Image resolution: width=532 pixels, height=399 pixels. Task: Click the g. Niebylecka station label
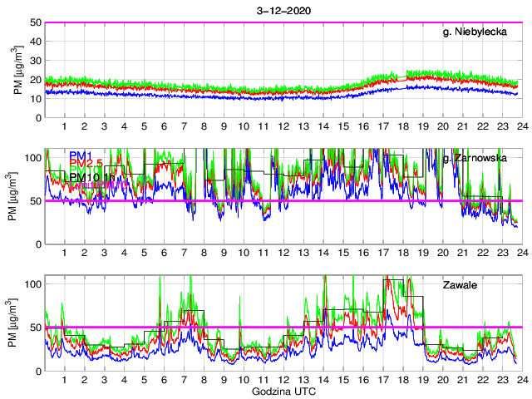(475, 32)
